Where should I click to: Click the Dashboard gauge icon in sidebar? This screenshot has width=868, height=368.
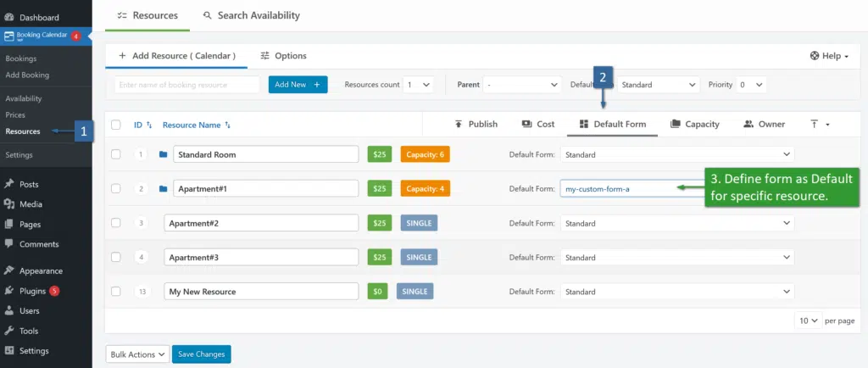pos(8,17)
